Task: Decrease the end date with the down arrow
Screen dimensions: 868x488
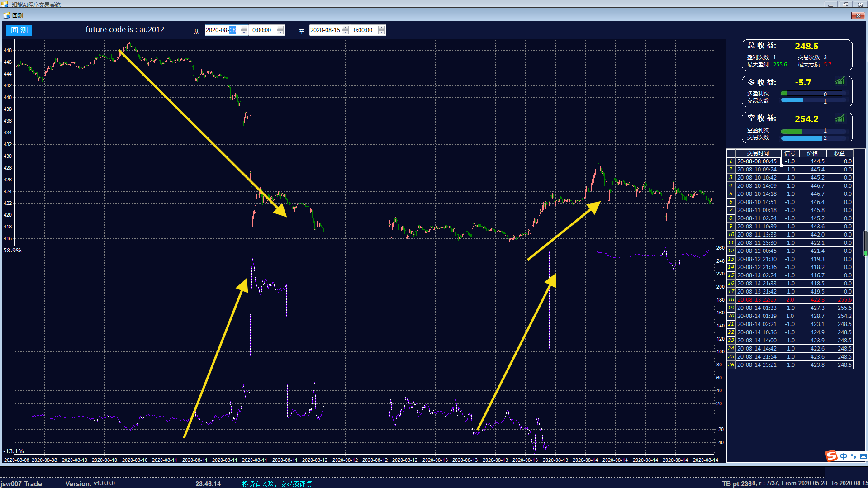Action: point(346,33)
